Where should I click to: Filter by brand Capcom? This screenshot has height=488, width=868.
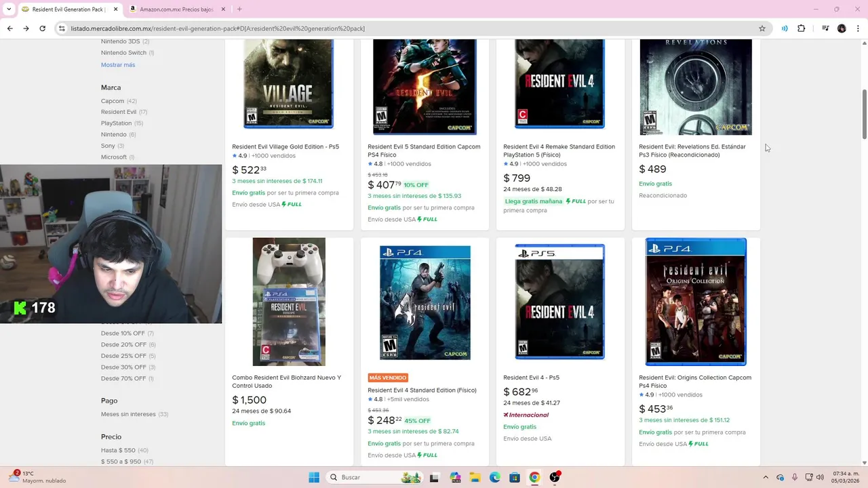point(113,101)
